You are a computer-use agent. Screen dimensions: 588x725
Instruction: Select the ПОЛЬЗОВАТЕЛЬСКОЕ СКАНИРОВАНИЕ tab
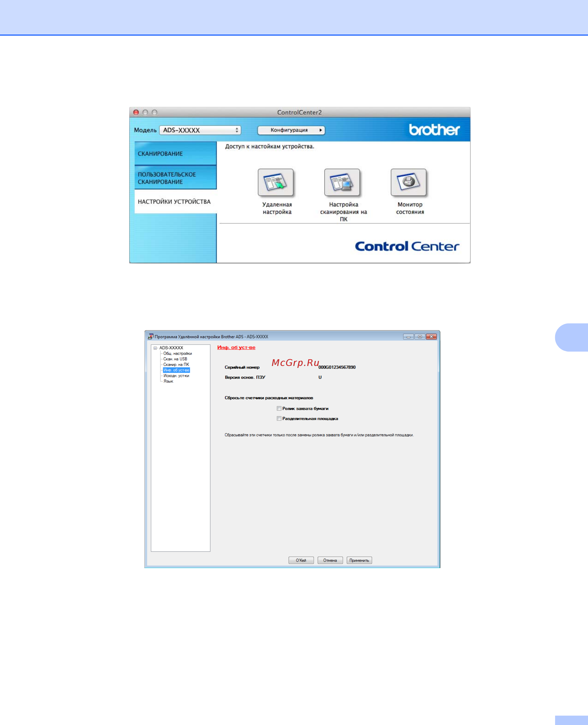coord(175,178)
